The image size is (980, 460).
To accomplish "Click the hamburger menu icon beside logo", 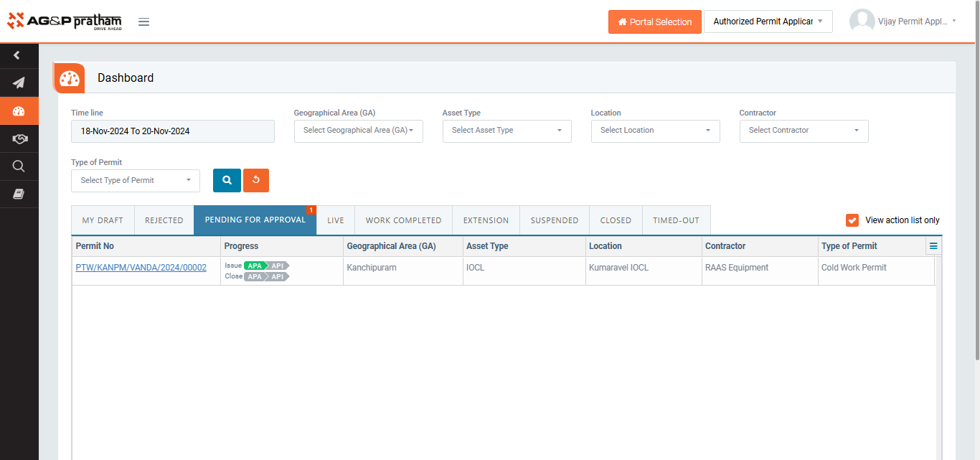I will 143,22.
